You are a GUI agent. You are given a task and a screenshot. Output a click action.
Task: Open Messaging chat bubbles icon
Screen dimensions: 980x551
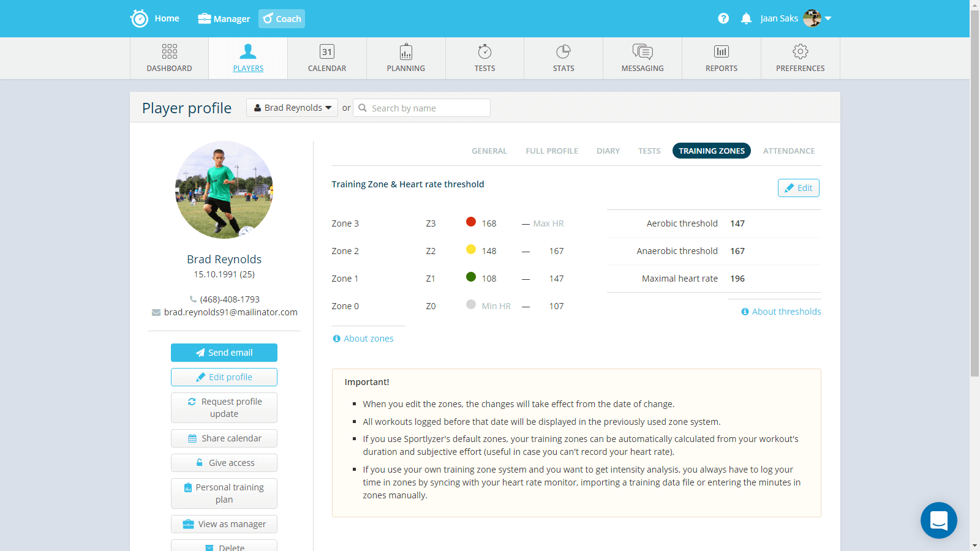pos(643,51)
